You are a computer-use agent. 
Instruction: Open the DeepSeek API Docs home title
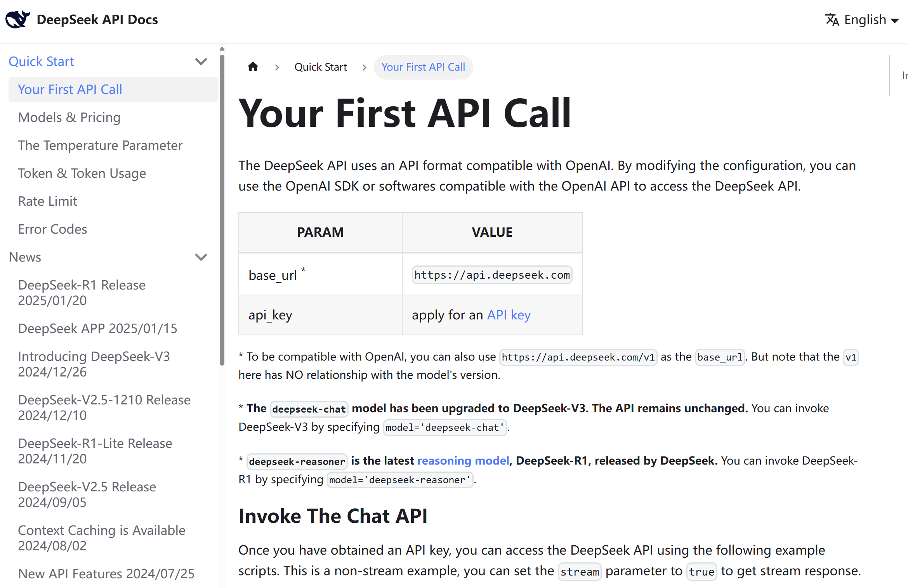click(97, 19)
